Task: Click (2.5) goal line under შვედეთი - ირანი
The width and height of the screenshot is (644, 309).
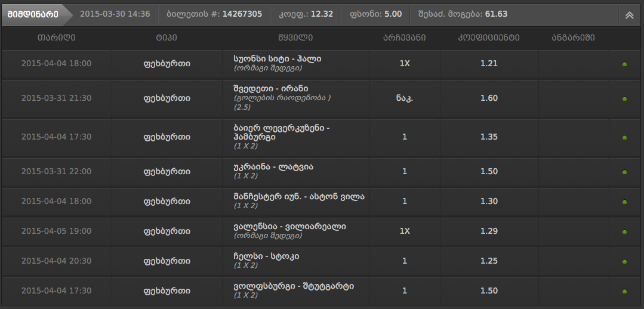Action: (x=242, y=107)
